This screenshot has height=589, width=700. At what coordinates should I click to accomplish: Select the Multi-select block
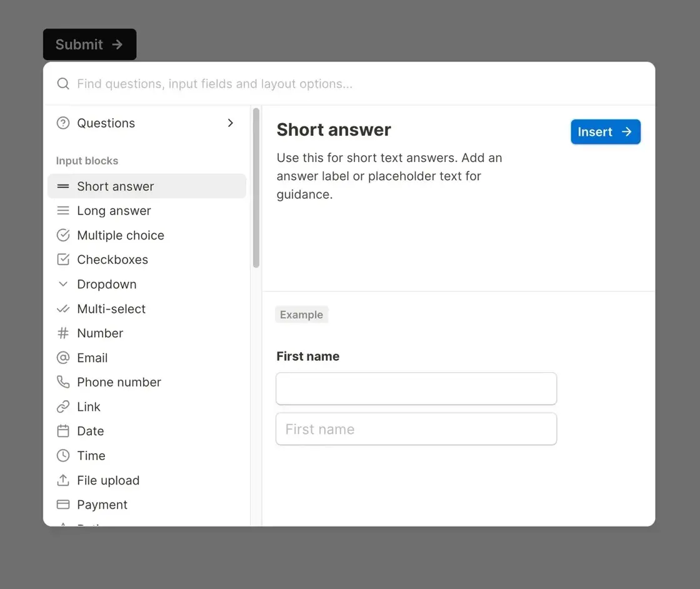tap(146, 308)
